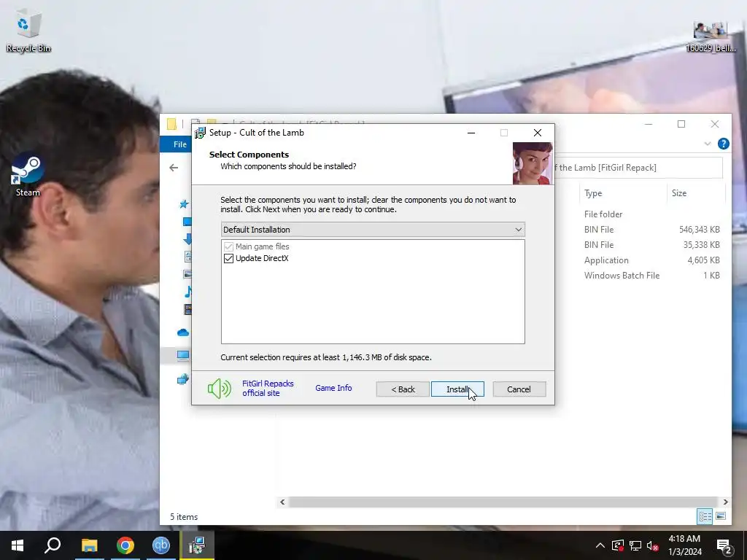Click the Explorer horizontal scrollbar track
The width and height of the screenshot is (747, 560).
503,502
